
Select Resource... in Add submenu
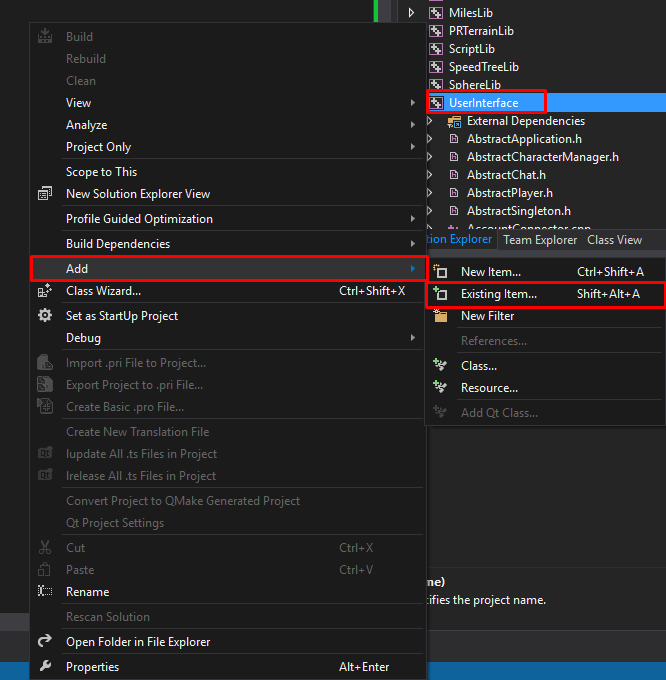coord(545,388)
